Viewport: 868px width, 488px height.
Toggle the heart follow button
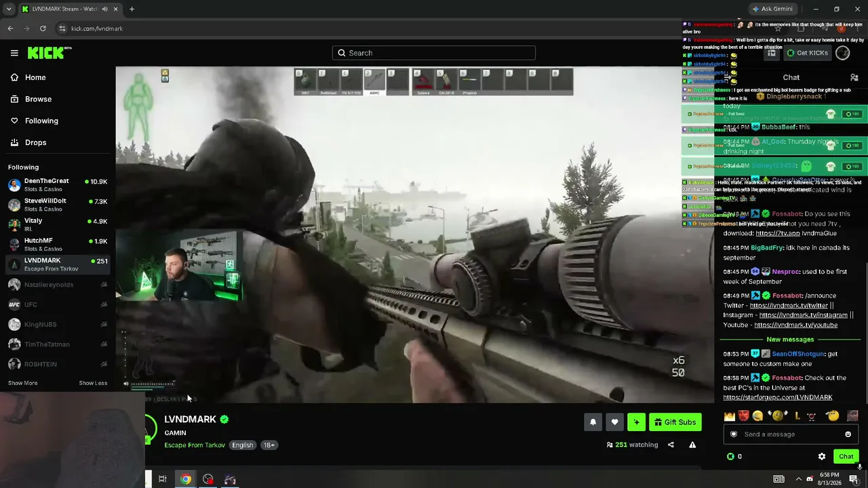point(614,422)
